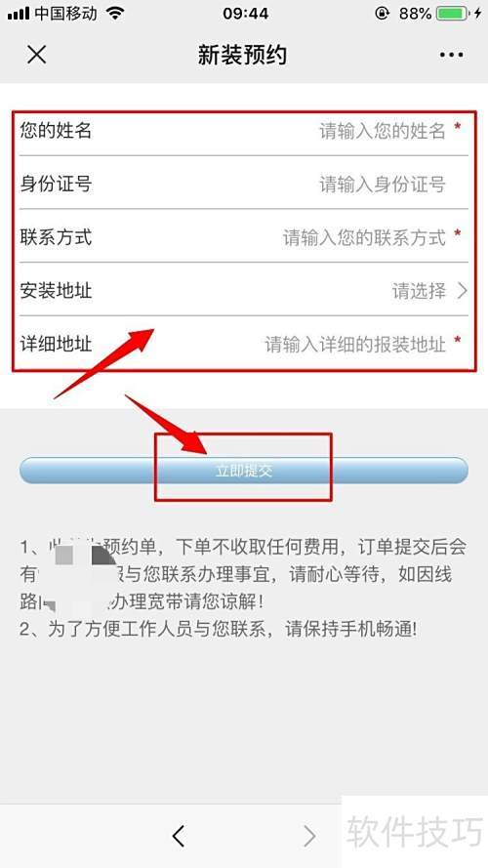Screen dimensions: 488x868
Task: Tap the rotation lock status icon
Action: pyautogui.click(x=383, y=14)
